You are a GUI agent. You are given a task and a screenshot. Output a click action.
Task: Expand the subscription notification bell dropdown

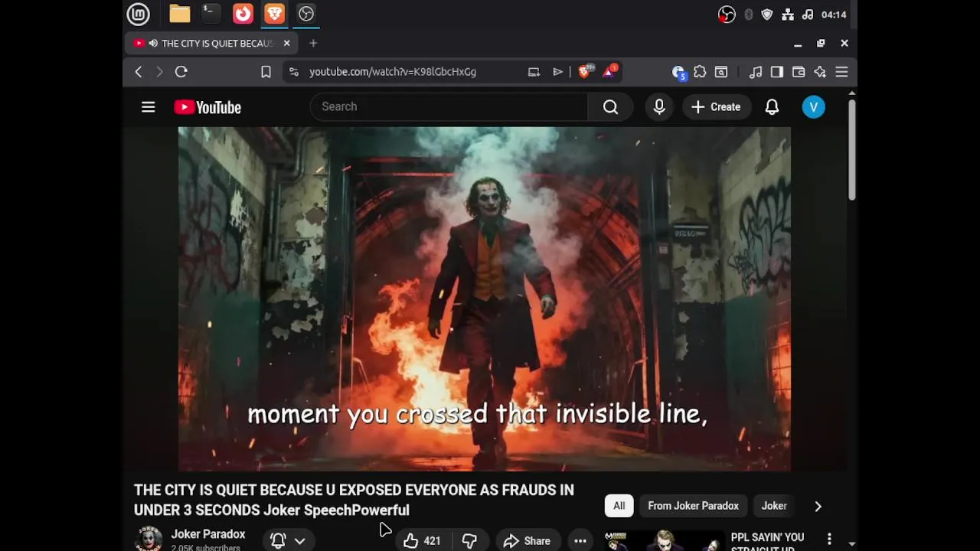(x=288, y=540)
